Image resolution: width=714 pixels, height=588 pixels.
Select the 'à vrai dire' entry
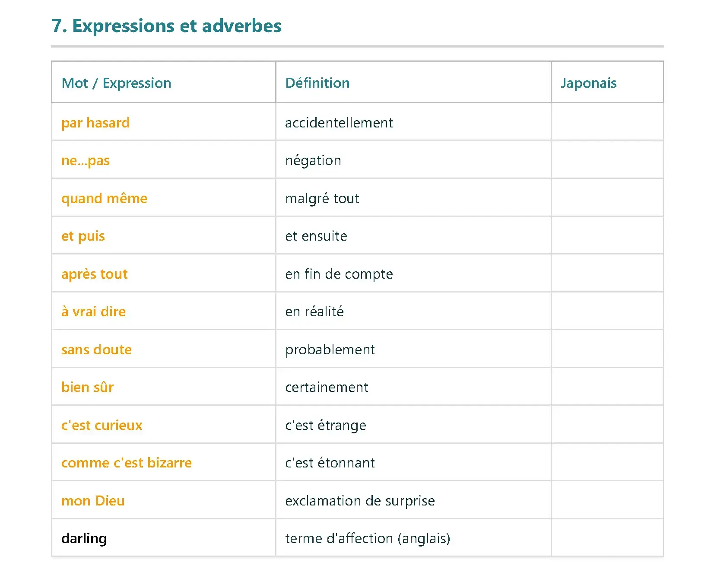click(x=93, y=311)
